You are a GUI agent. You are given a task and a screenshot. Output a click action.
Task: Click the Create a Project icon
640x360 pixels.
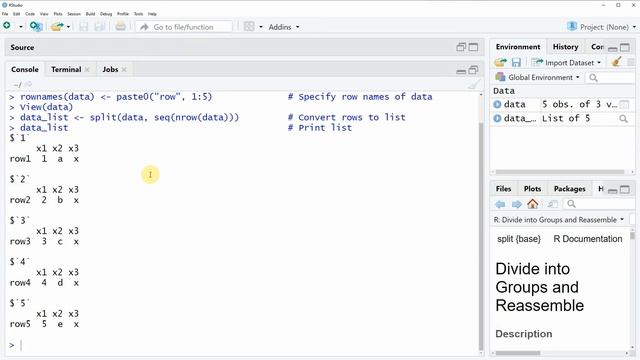[36, 27]
